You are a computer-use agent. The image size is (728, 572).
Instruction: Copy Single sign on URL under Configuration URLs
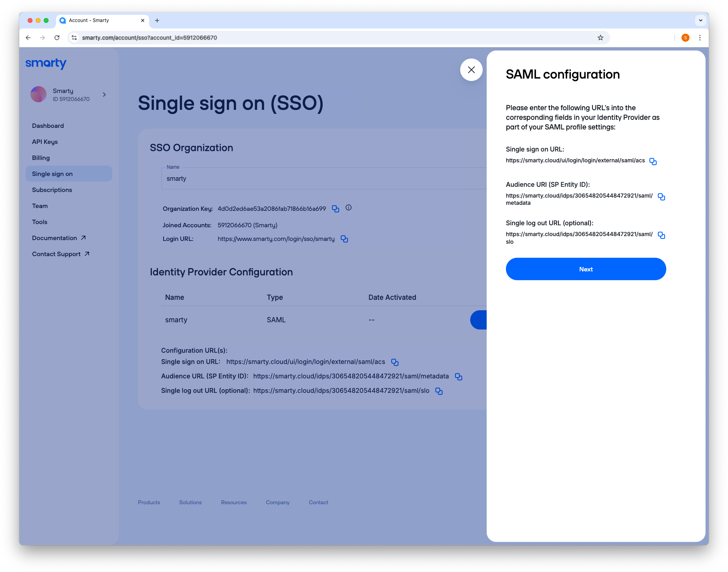coord(394,362)
